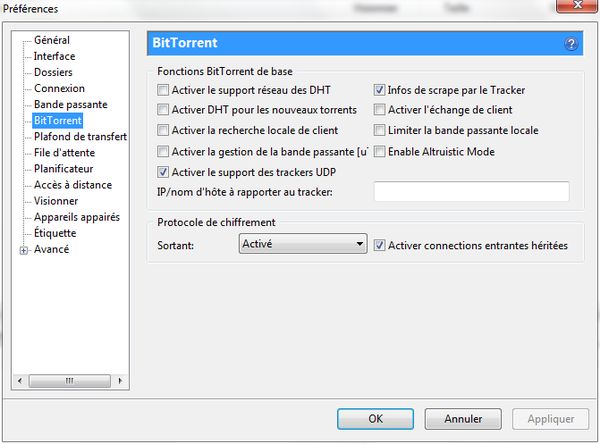Open the Sortant encryption dropdown
The image size is (600, 444).
(x=303, y=244)
